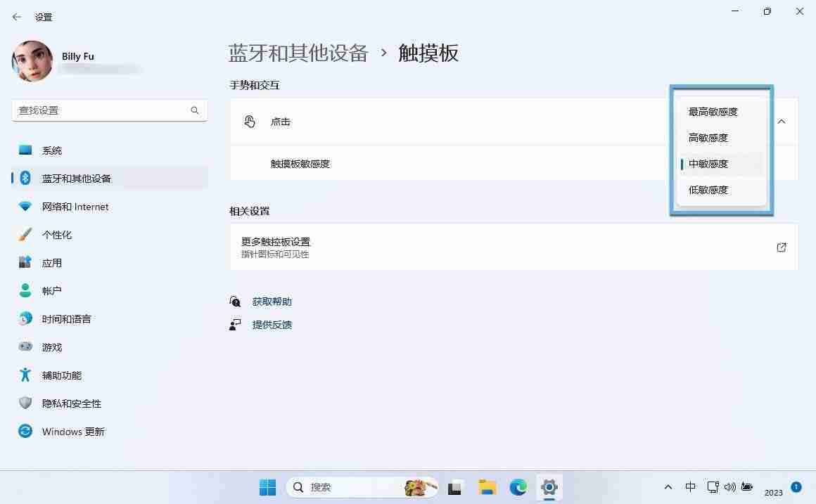Open 更多触控板设置 via external link icon

(x=782, y=247)
